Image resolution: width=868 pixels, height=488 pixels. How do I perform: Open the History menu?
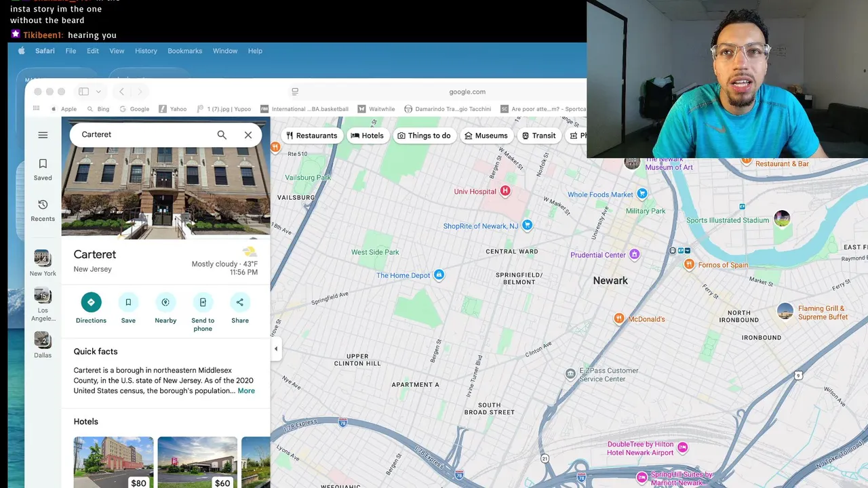pyautogui.click(x=146, y=51)
